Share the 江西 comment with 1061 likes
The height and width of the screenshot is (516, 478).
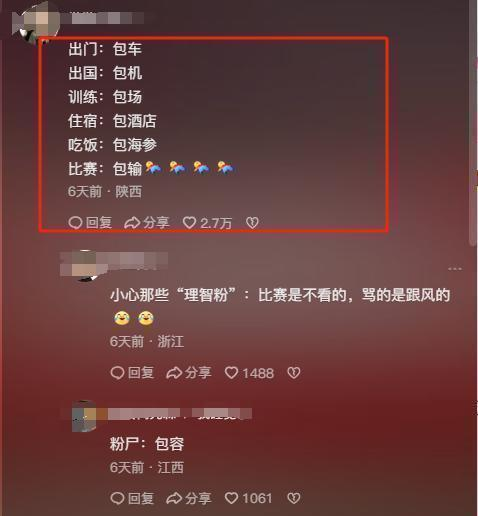click(189, 498)
